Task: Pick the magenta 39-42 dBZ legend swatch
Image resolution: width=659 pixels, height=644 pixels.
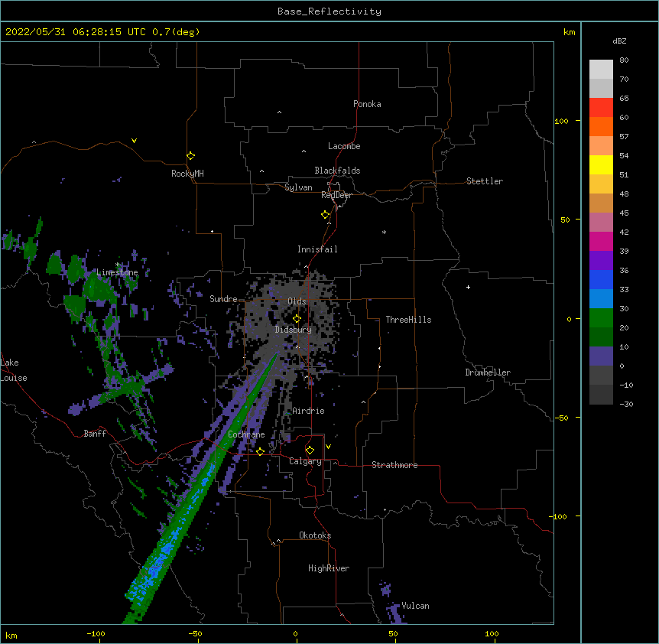Action: [601, 241]
